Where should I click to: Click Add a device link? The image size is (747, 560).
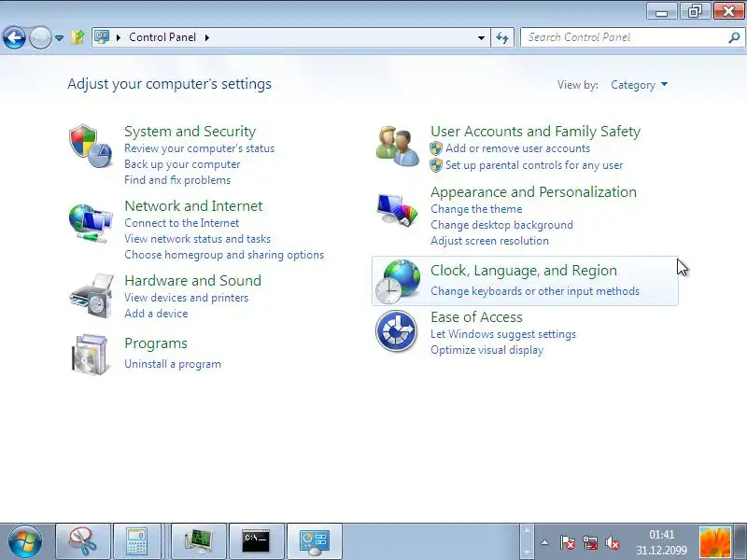[x=156, y=314]
